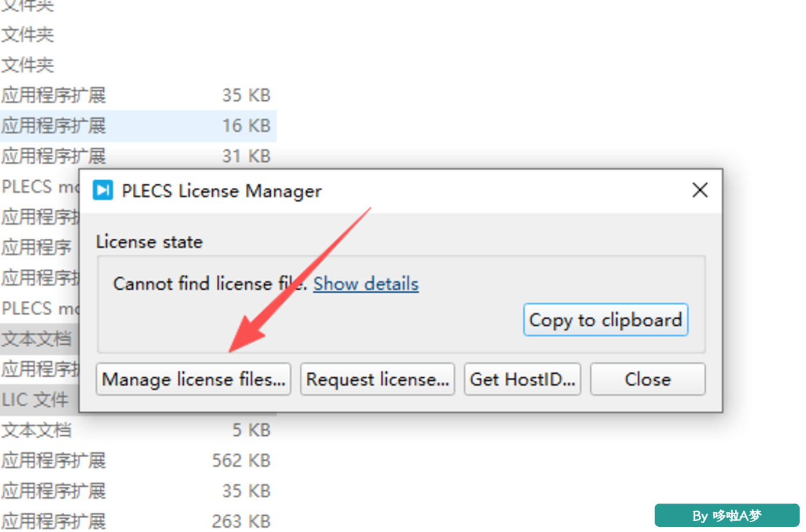806x532 pixels.
Task: Click "应用程序扩展" type in the 31 KB row
Action: [54, 156]
